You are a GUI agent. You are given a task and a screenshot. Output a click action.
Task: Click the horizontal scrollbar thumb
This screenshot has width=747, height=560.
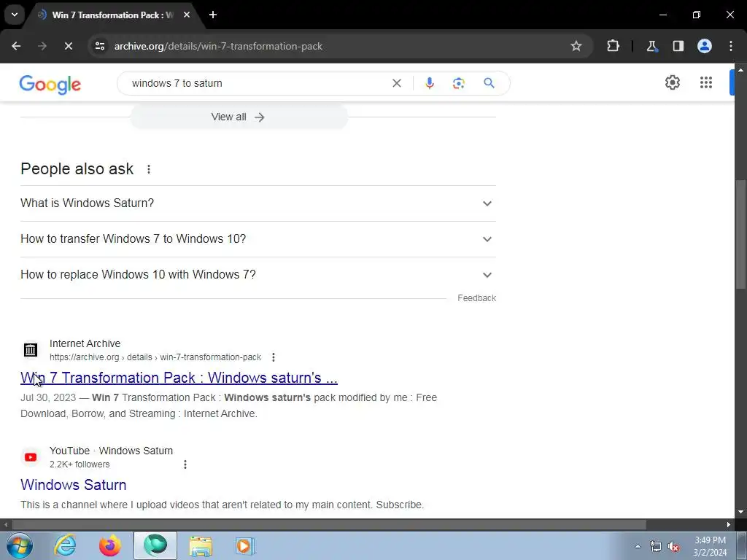pos(329,524)
